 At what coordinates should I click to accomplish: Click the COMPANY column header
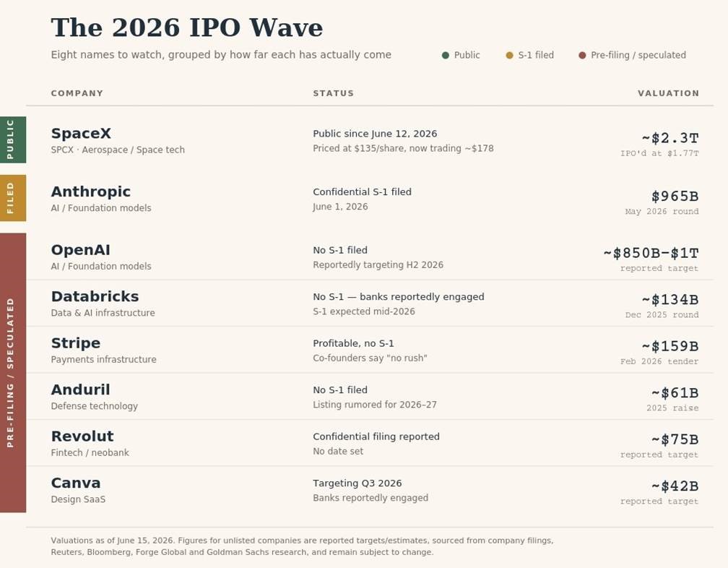pos(77,93)
